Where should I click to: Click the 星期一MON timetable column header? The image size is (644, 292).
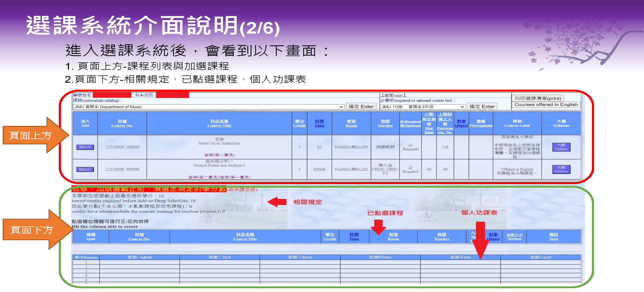pyautogui.click(x=140, y=257)
